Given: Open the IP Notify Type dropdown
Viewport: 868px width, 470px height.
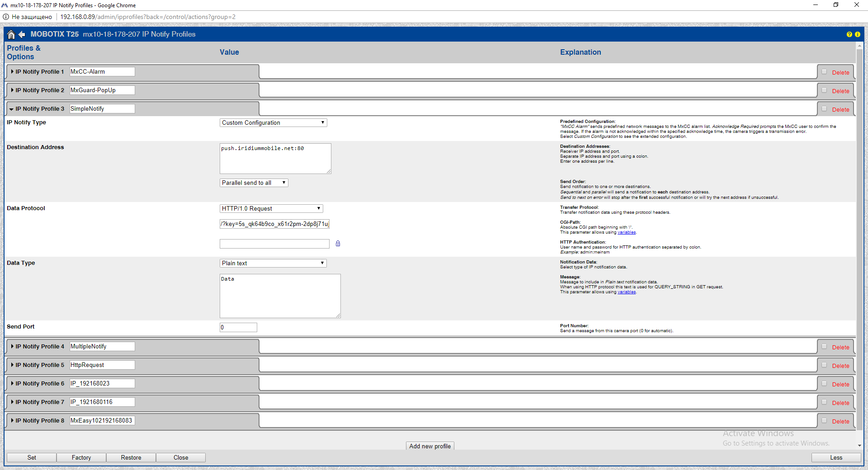Looking at the screenshot, I should [x=273, y=123].
